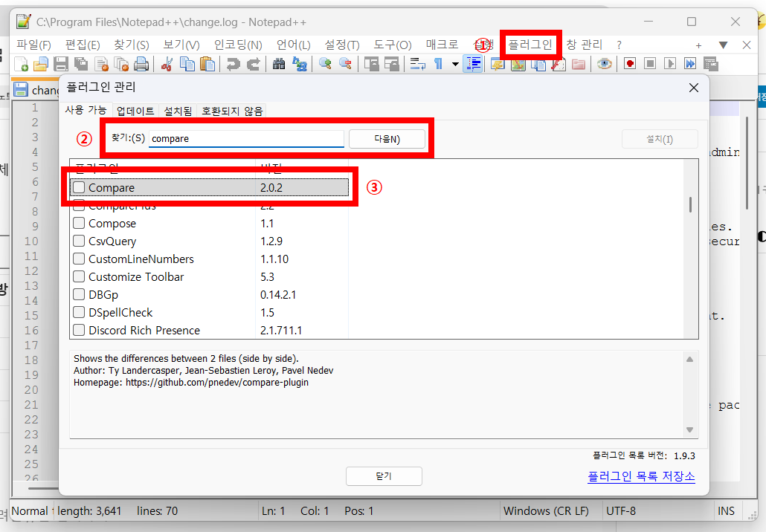Click the plugin list scrollbar thumb

(x=690, y=204)
